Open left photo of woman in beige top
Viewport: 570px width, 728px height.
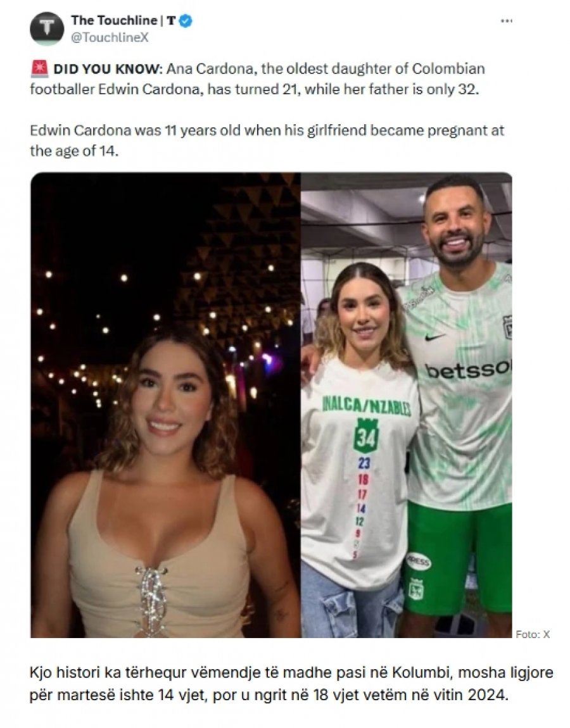[165, 405]
